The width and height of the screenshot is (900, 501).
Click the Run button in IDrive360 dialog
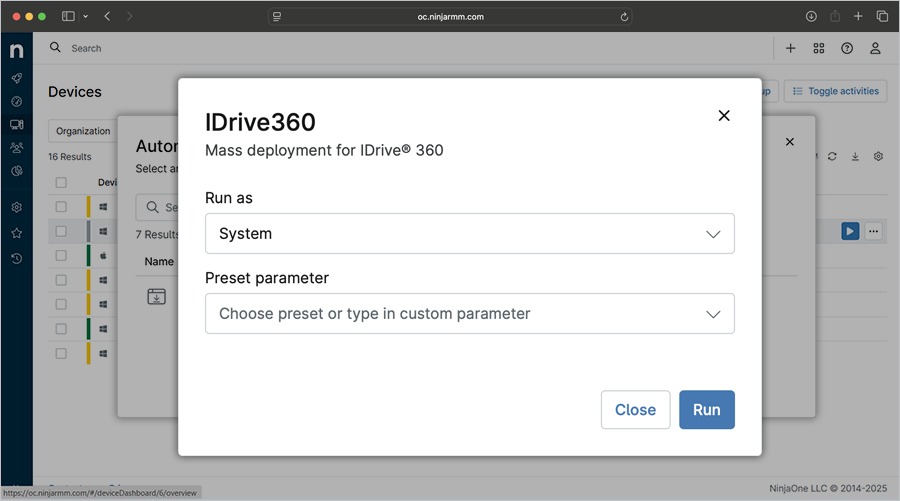[x=706, y=410]
